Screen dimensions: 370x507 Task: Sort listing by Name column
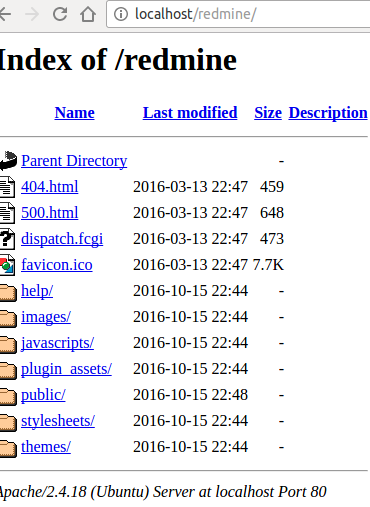[75, 113]
